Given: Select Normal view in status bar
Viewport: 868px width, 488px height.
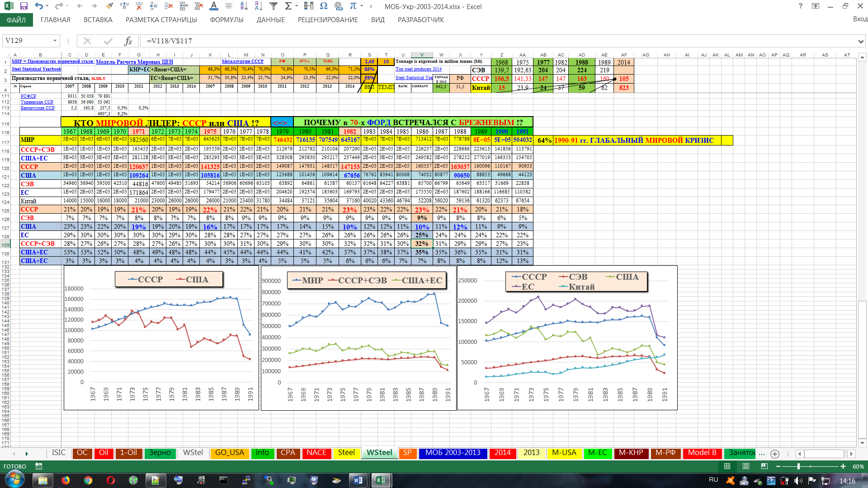Looking at the screenshot, I should 727,466.
